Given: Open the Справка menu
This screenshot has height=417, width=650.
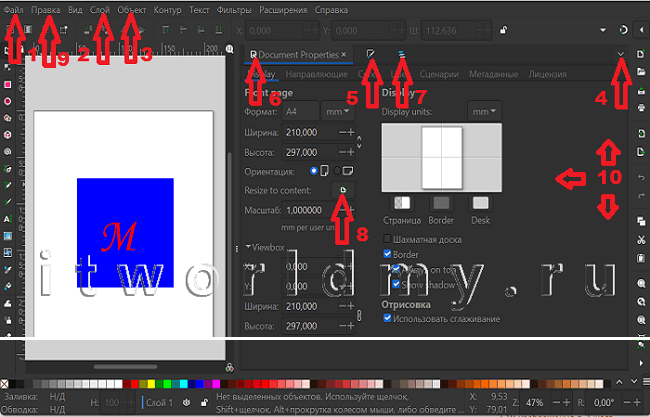Looking at the screenshot, I should pos(331,10).
